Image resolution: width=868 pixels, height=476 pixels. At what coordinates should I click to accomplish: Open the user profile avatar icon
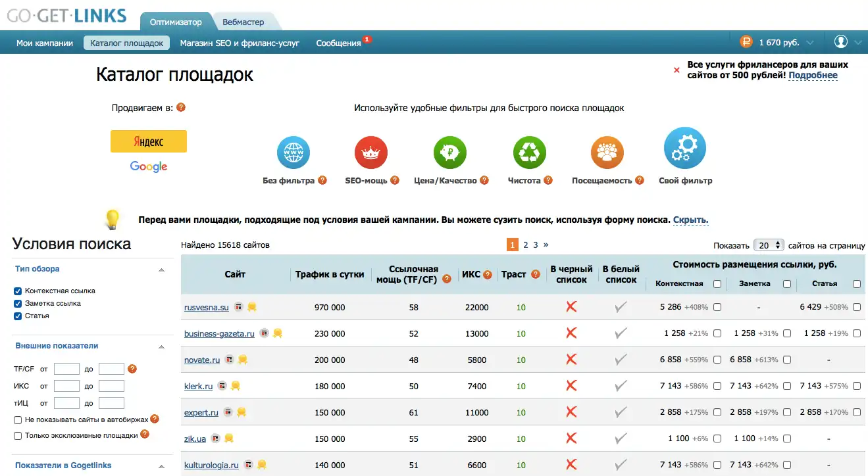[841, 41]
